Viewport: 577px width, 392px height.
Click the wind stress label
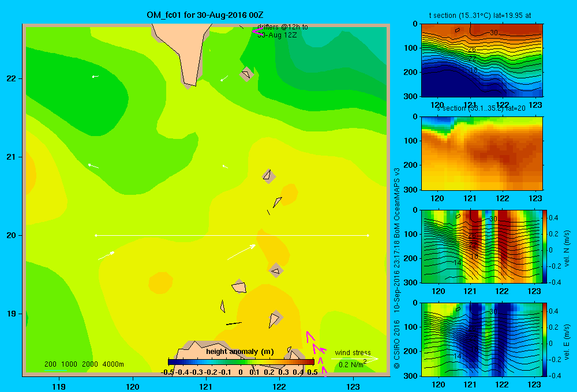[353, 352]
